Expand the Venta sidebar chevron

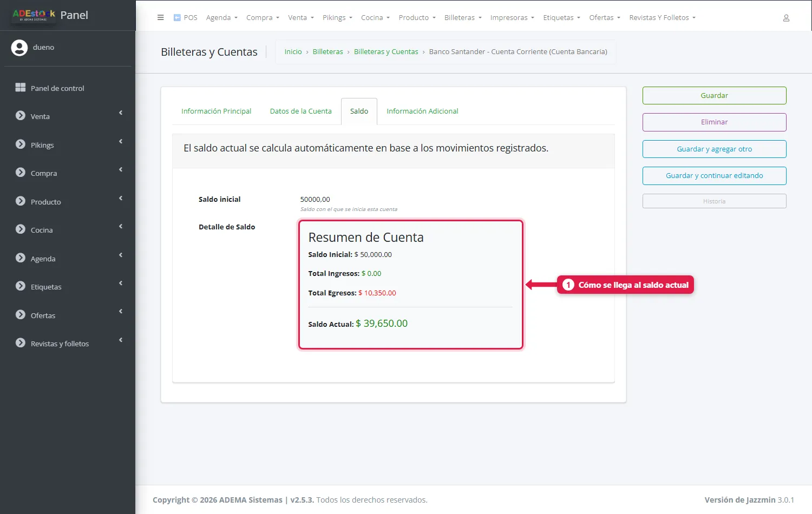pos(121,113)
